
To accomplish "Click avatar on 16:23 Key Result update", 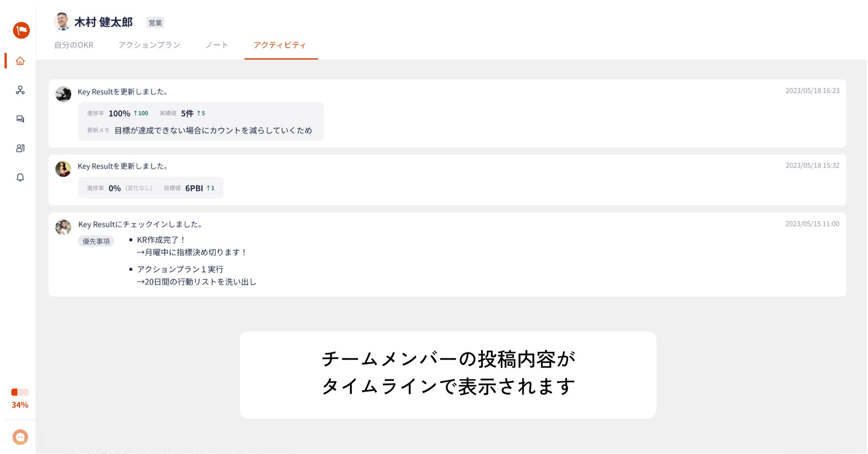I will pos(63,94).
